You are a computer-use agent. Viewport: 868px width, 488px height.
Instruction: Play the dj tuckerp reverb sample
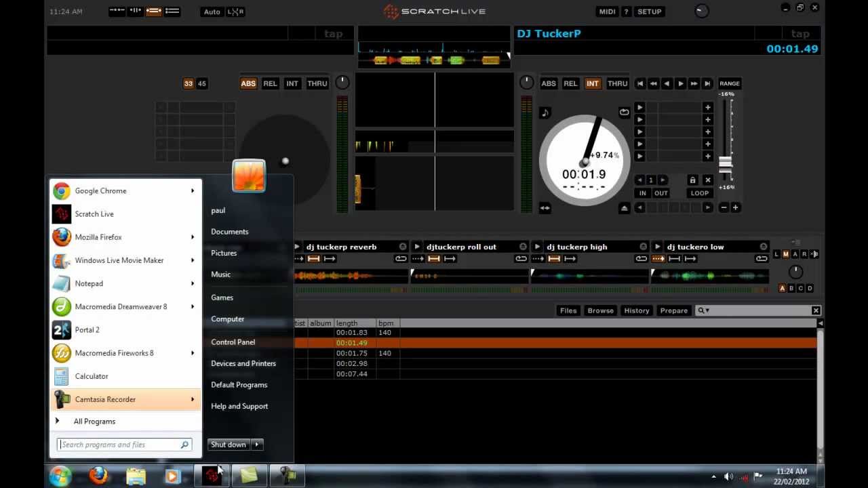297,247
